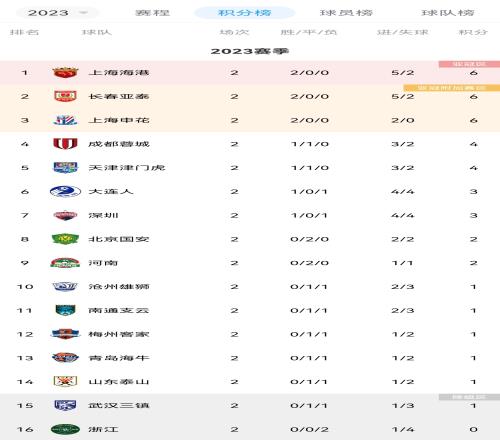Open team name 长春亚泰
500x440 pixels.
pos(119,96)
